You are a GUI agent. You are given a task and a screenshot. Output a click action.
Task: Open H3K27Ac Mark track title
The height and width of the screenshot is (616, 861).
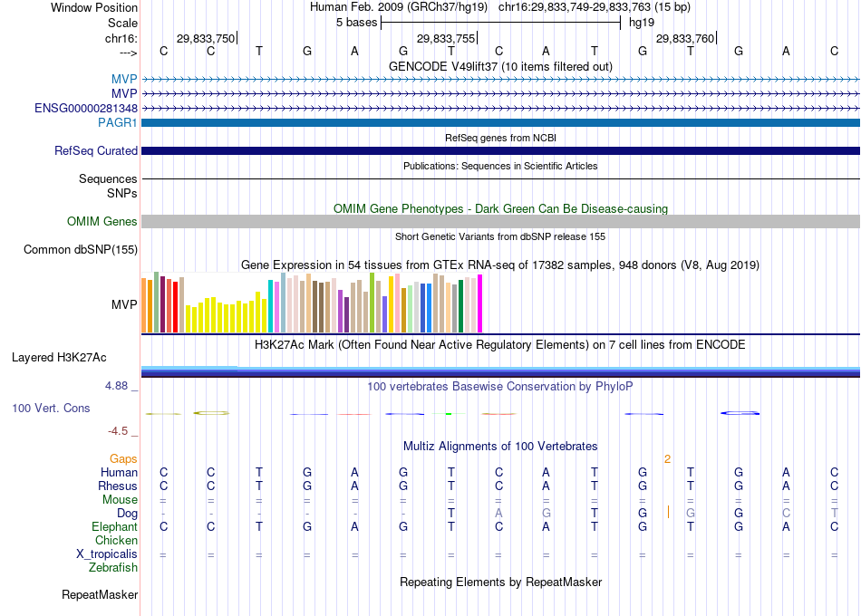(500, 345)
